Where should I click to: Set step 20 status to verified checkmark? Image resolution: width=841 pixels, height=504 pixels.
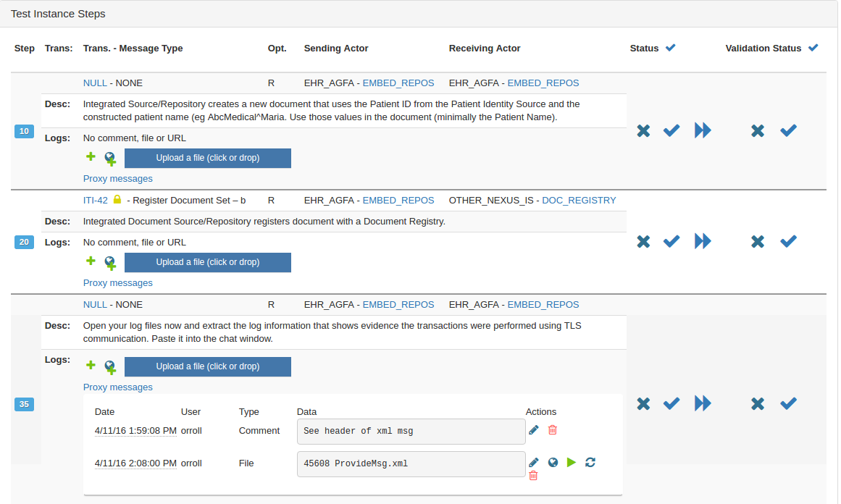[x=671, y=241]
